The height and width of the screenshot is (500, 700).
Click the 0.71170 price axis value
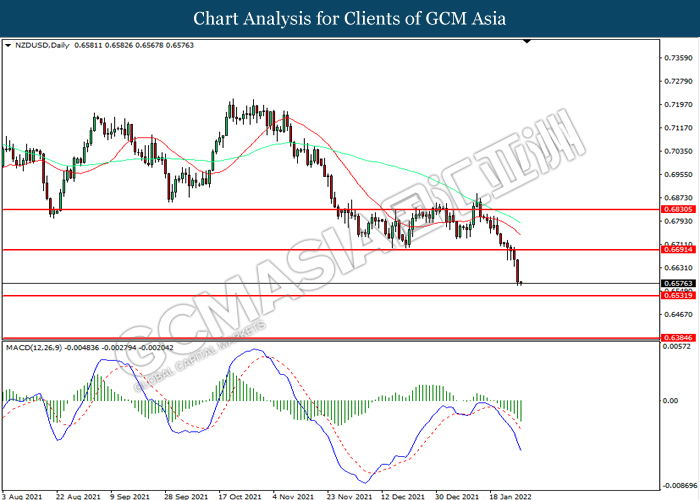tap(679, 128)
